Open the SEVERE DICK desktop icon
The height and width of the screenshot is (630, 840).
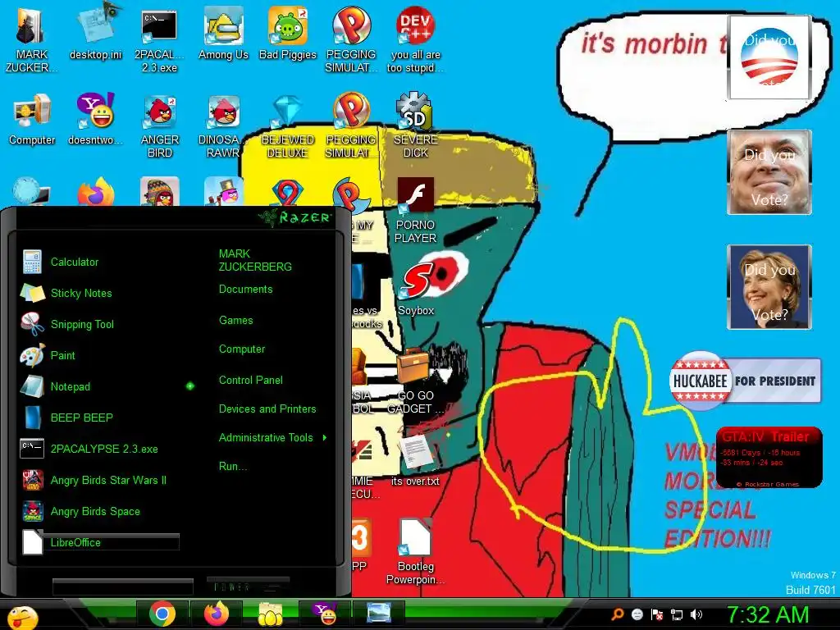[x=415, y=126]
